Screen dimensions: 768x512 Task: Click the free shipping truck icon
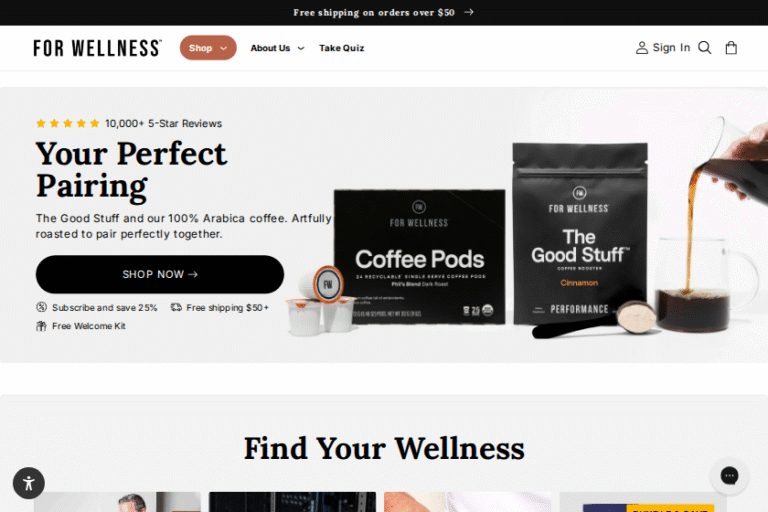pos(176,307)
